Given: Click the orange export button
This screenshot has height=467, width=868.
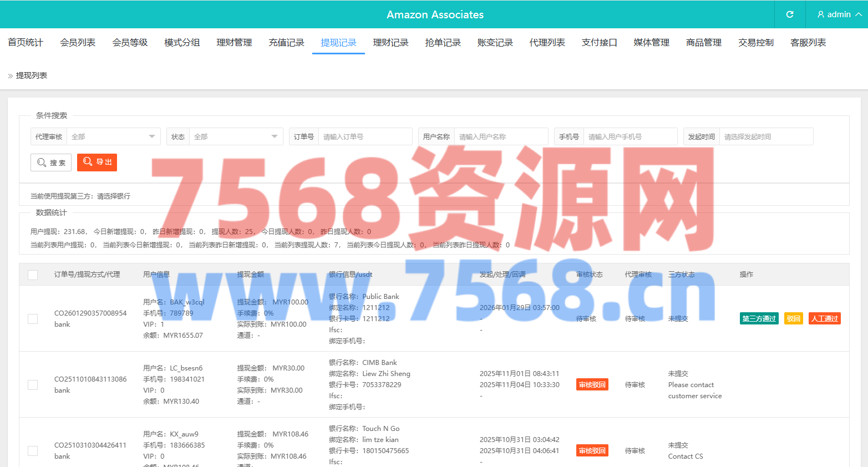Looking at the screenshot, I should 97,162.
